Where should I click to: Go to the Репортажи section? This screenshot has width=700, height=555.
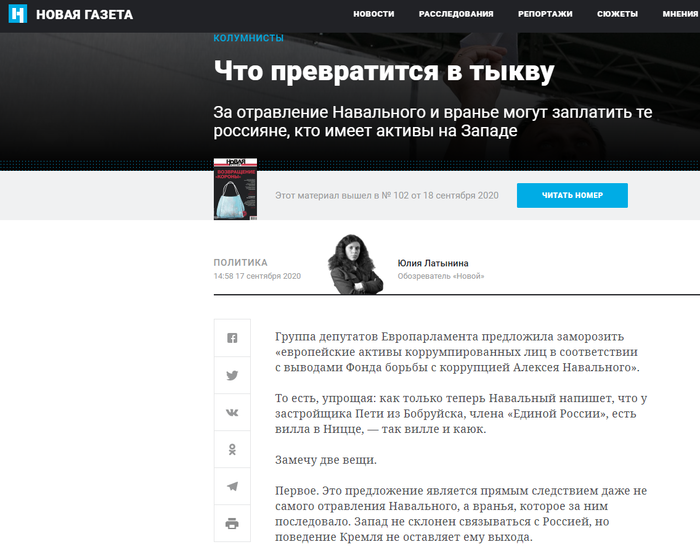(545, 14)
